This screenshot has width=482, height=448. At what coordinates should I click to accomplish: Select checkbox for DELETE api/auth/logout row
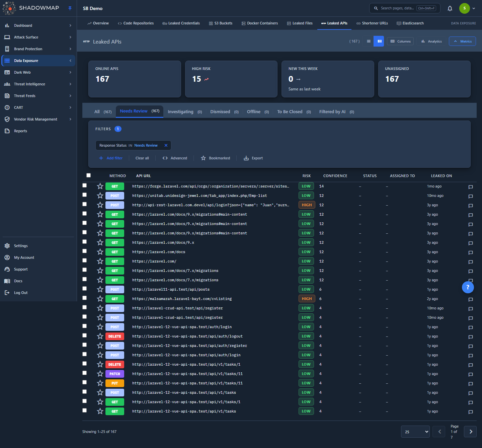(x=84, y=335)
